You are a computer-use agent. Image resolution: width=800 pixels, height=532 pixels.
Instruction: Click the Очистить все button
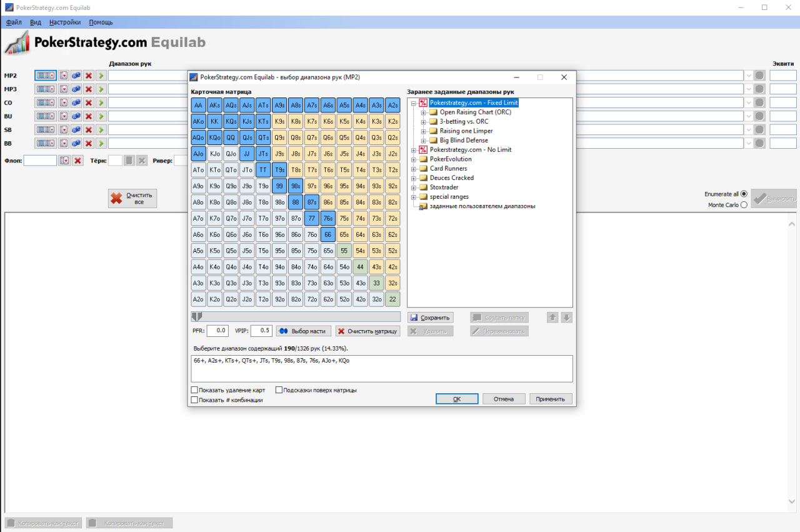click(132, 198)
